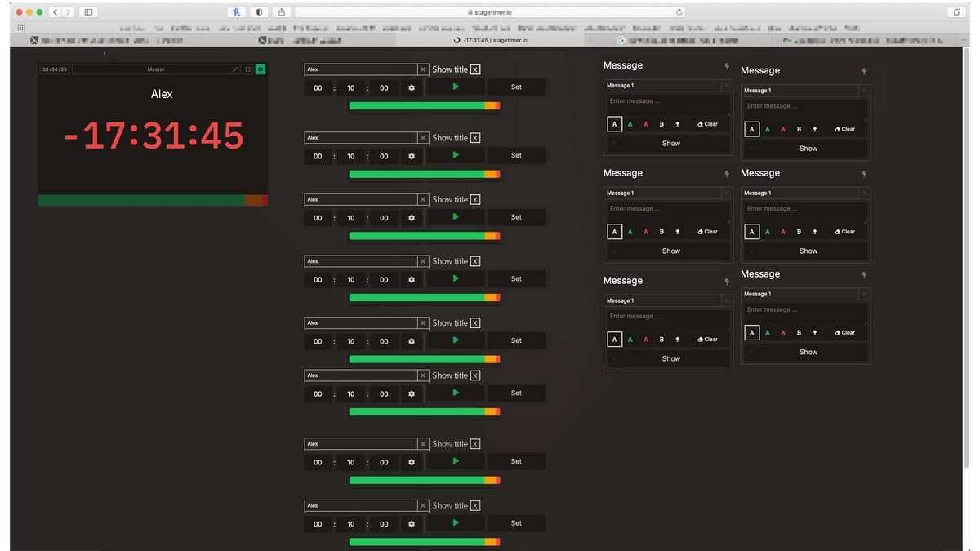The image size is (980, 551).
Task: Click the lightning bolt icon beside top-left Message
Action: 727,66
